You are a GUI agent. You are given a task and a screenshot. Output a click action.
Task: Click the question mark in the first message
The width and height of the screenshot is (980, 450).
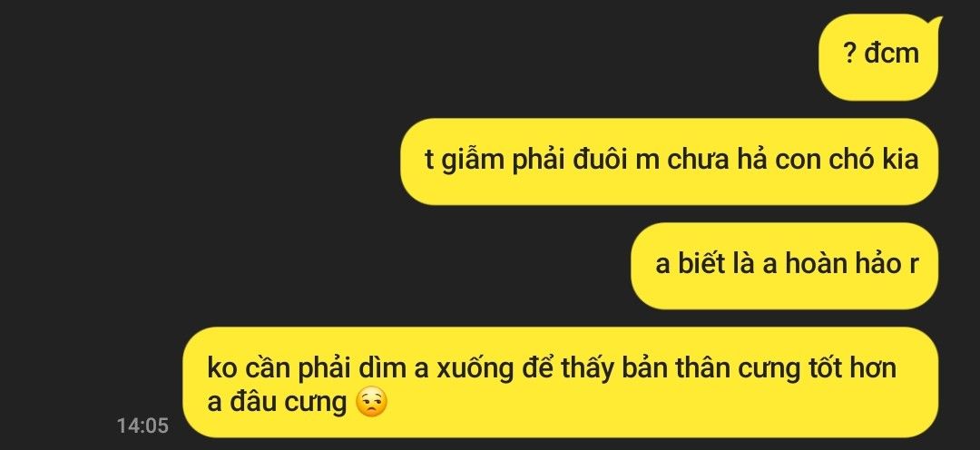click(850, 54)
